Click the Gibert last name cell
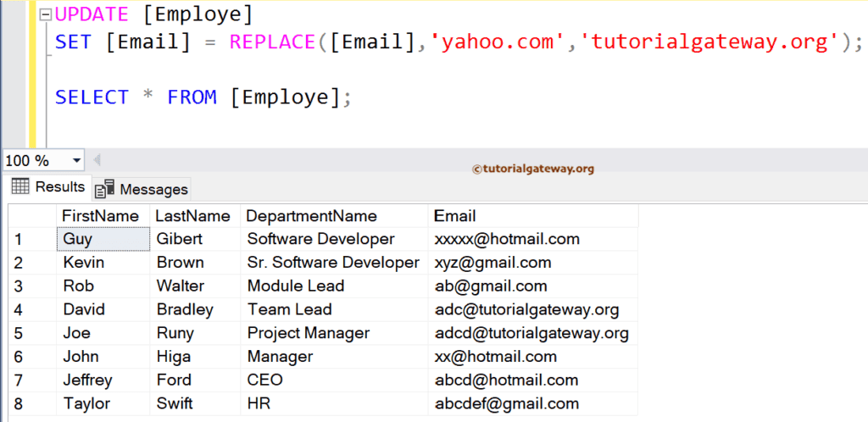 click(x=195, y=239)
